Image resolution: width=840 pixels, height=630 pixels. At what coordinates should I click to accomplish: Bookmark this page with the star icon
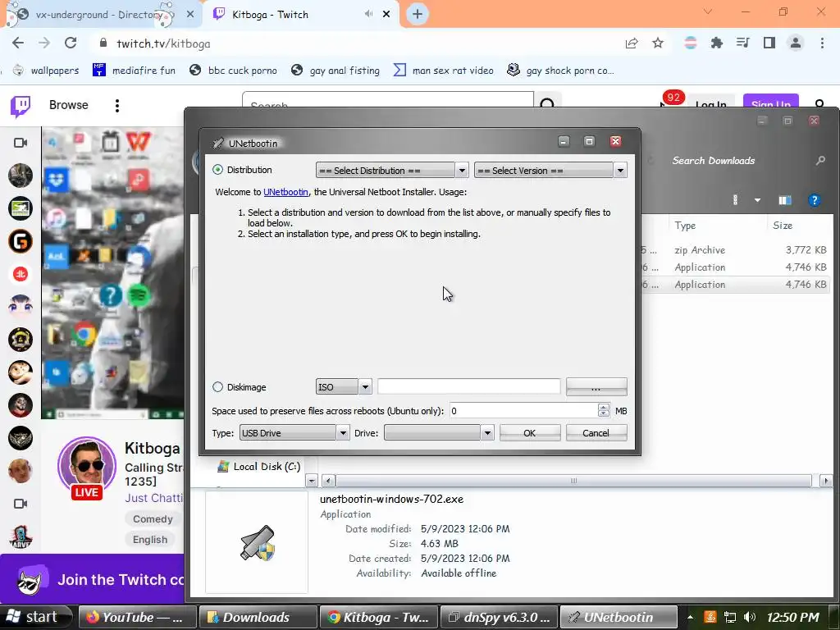click(658, 43)
